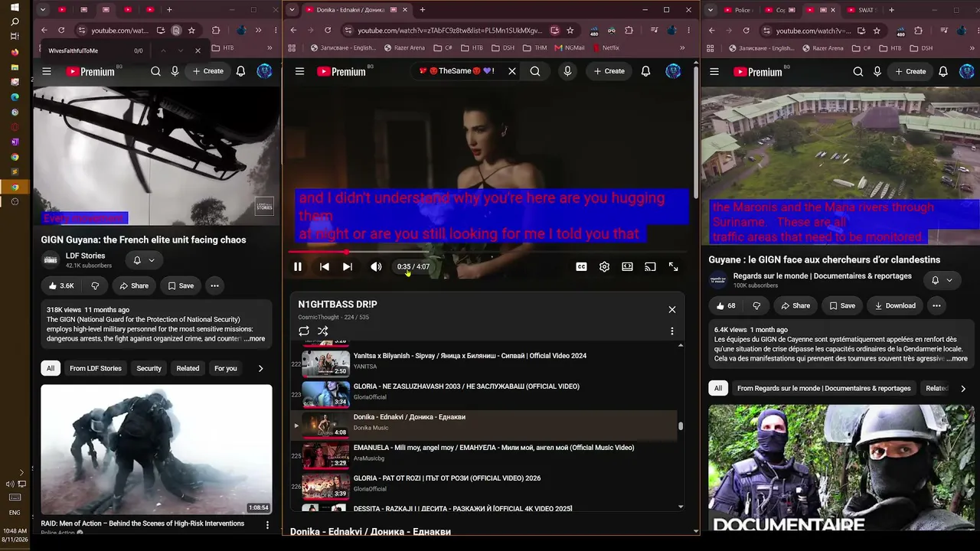Screen dimensions: 980x551
Task: Skip to the previous playlist video
Action: pos(325,267)
